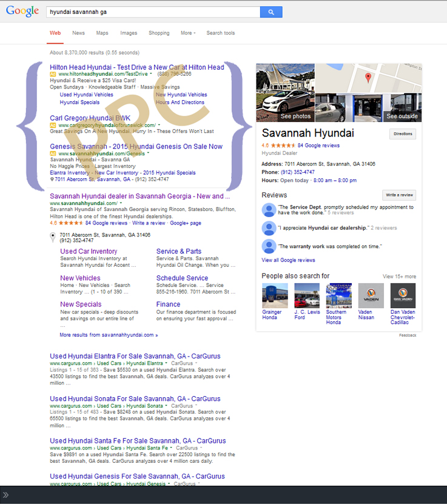Open dropdown arrow next to hiltonheadhyundai.com URL
This screenshot has height=504, width=447.
150,73
